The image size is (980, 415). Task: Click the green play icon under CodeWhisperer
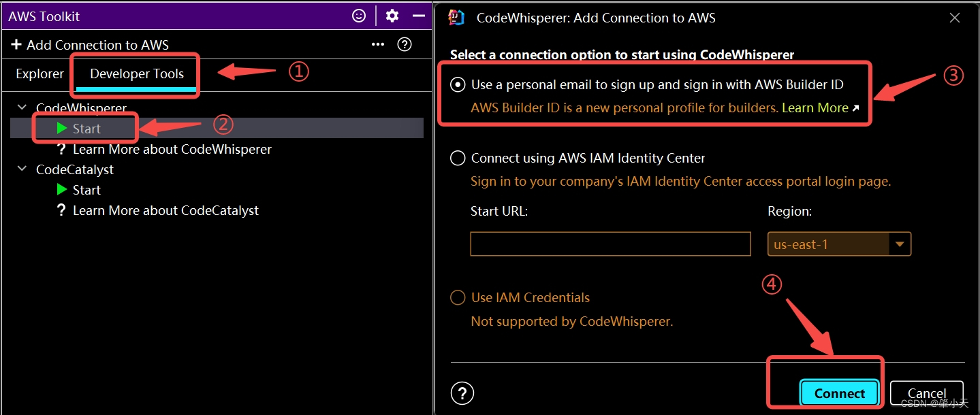click(x=62, y=128)
